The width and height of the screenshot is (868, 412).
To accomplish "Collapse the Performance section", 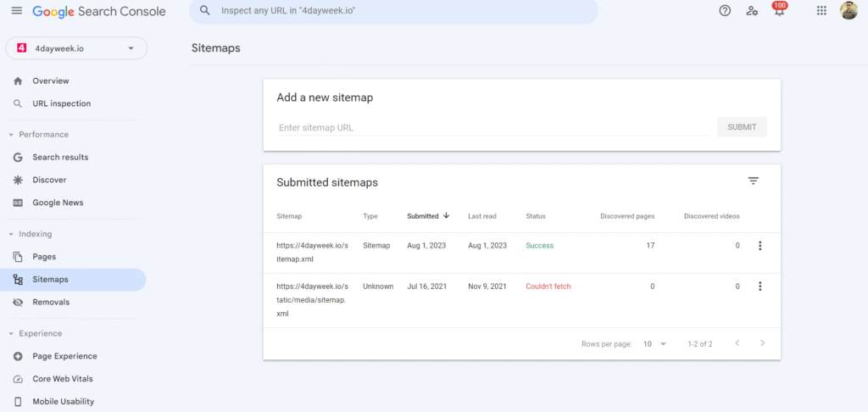I will click(11, 135).
